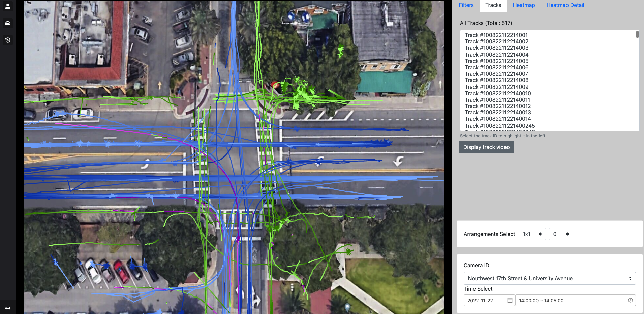Select the Tracks tab
This screenshot has width=644, height=314.
(x=493, y=5)
